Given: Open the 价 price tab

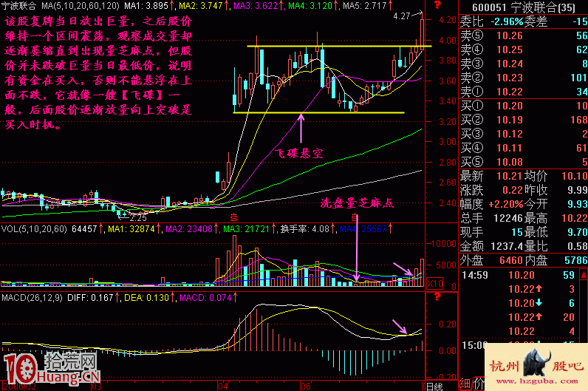Looking at the screenshot, I should tap(478, 384).
